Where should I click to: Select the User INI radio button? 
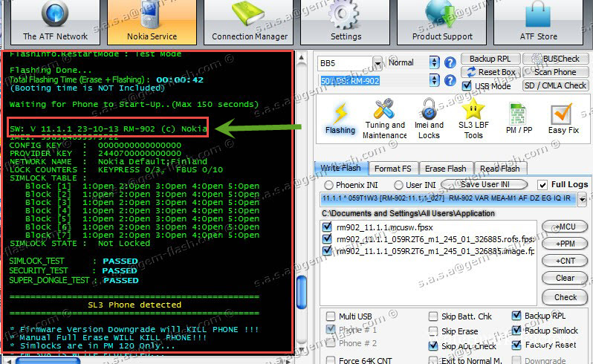398,185
